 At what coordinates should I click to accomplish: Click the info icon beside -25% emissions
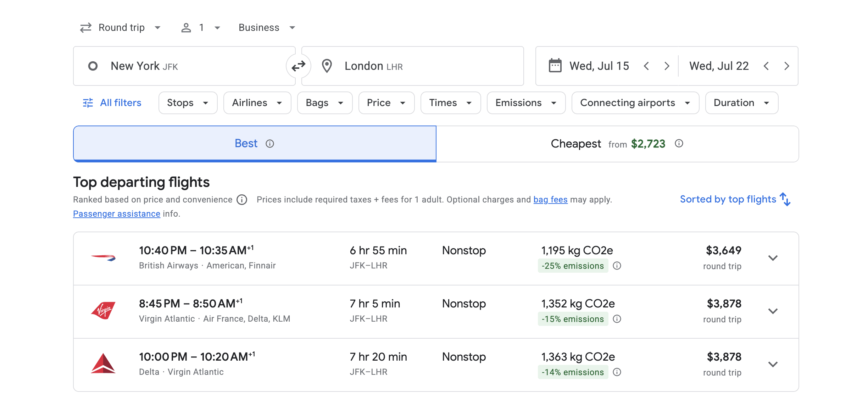[x=617, y=266]
